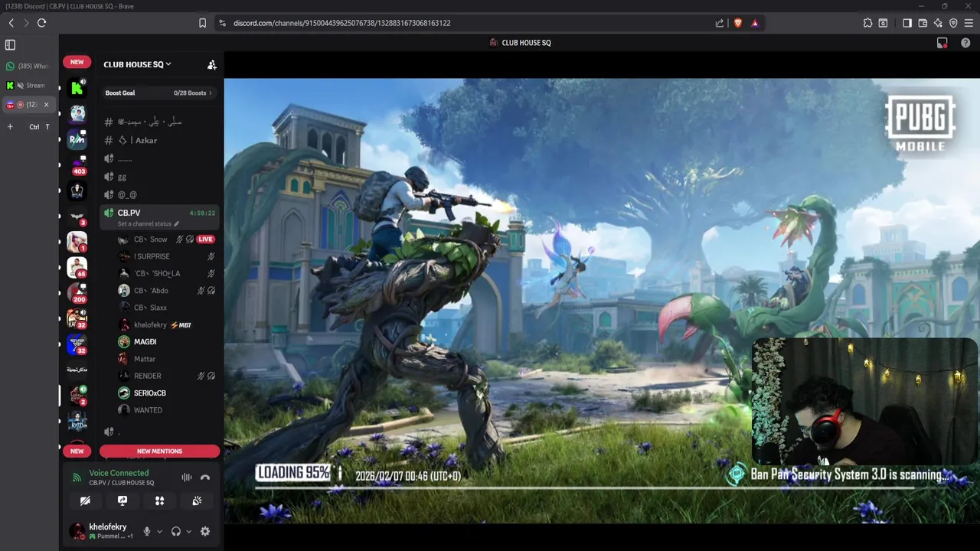Image resolution: width=980 pixels, height=551 pixels.
Task: Open Brave hamburger main menu
Action: [x=969, y=23]
